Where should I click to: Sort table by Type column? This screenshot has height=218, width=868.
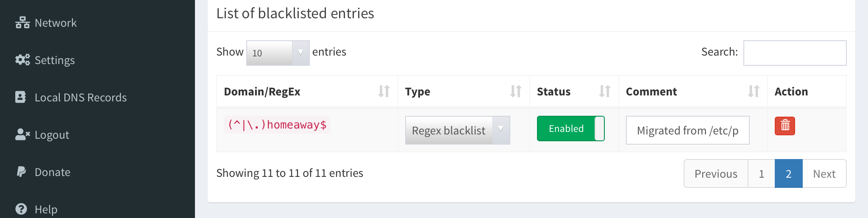pos(515,91)
